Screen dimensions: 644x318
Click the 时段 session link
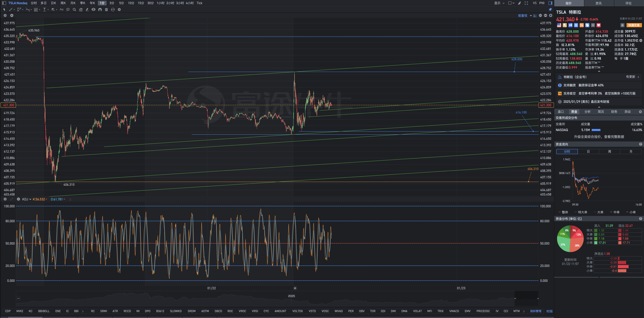(549, 311)
